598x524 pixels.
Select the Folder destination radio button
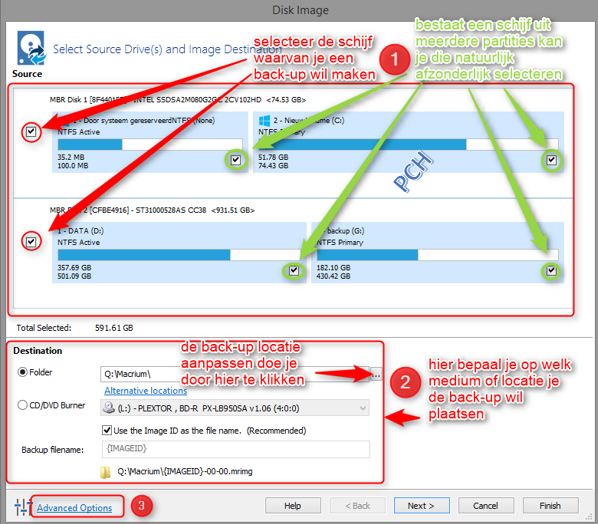pyautogui.click(x=23, y=372)
